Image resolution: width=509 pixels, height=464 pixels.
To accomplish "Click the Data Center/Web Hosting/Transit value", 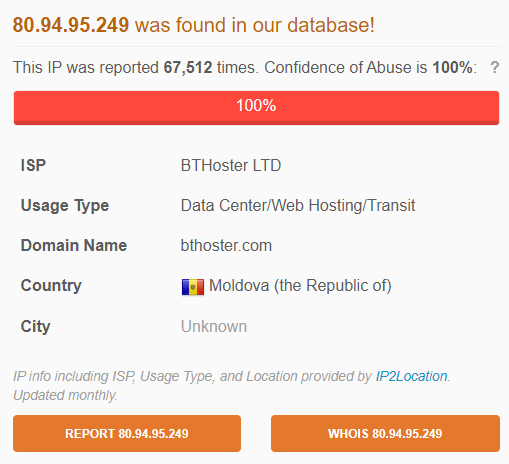I will click(298, 206).
